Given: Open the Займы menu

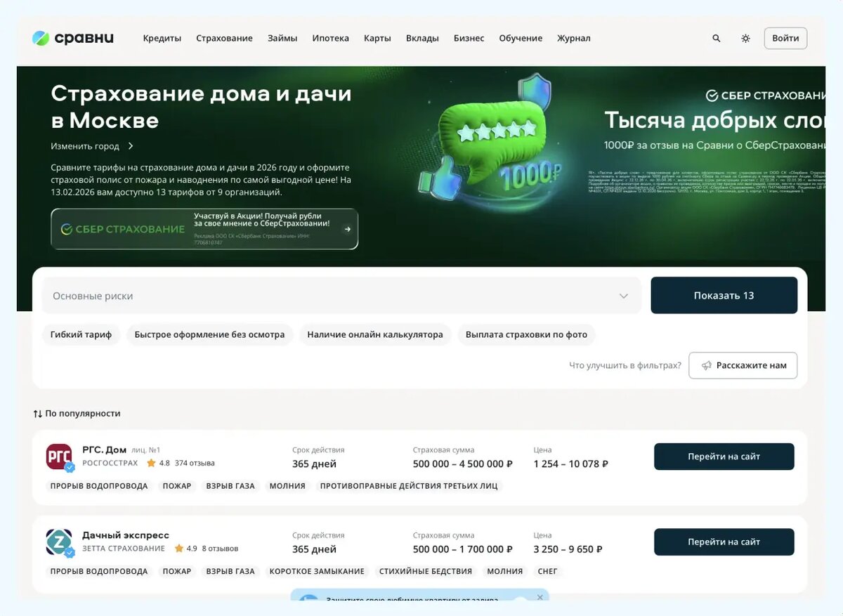Looking at the screenshot, I should (282, 38).
